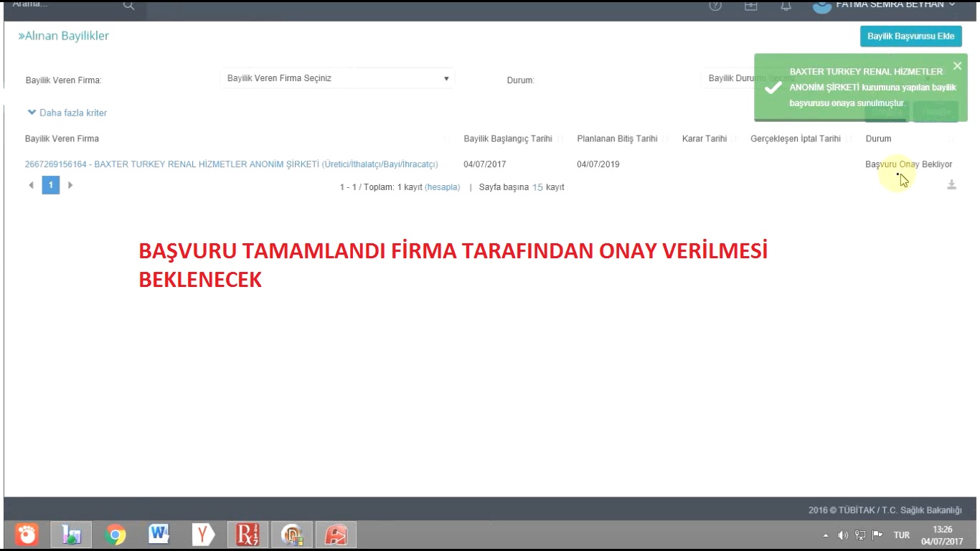Go to next page with right arrow
The height and width of the screenshot is (551, 980).
(x=70, y=185)
